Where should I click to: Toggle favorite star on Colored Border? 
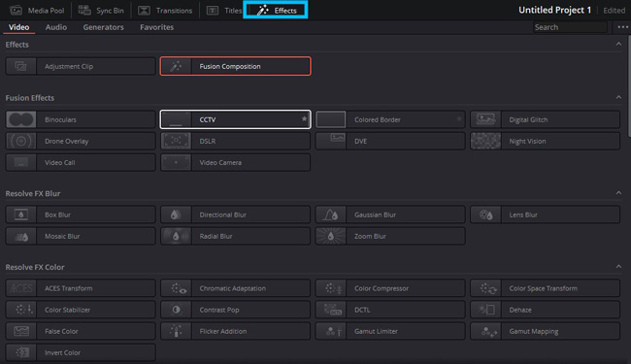click(x=459, y=119)
